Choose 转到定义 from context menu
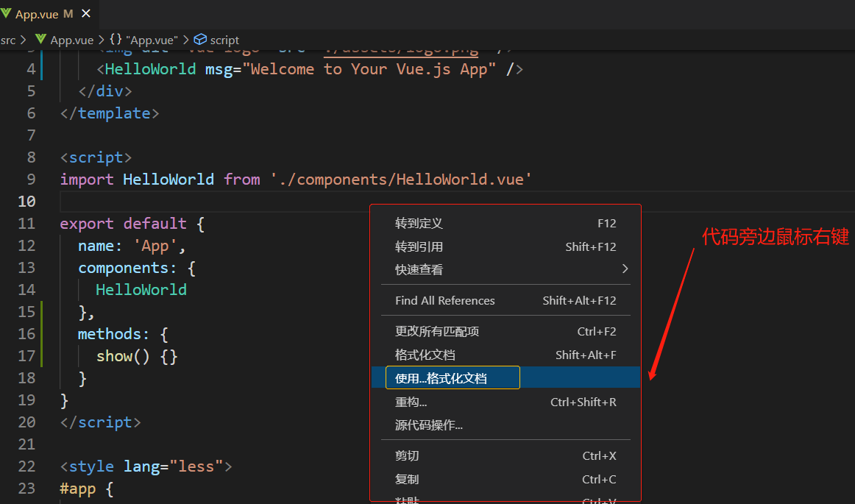The height and width of the screenshot is (504, 855). point(505,223)
